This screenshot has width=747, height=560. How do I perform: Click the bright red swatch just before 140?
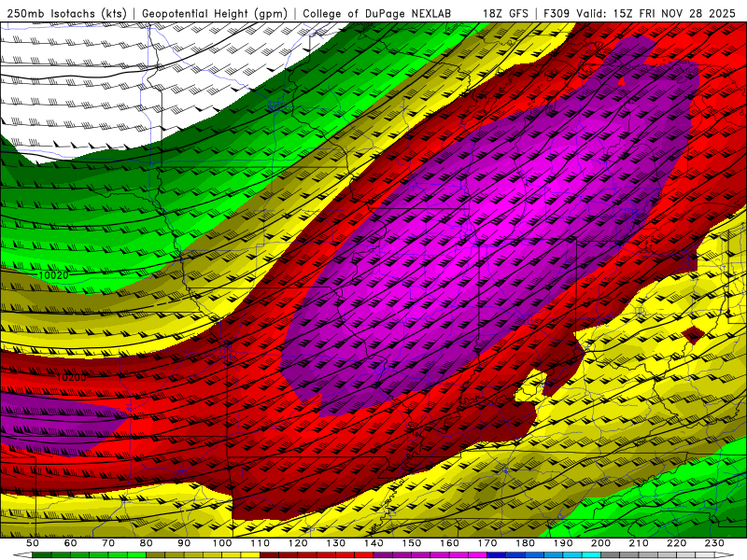(x=364, y=555)
